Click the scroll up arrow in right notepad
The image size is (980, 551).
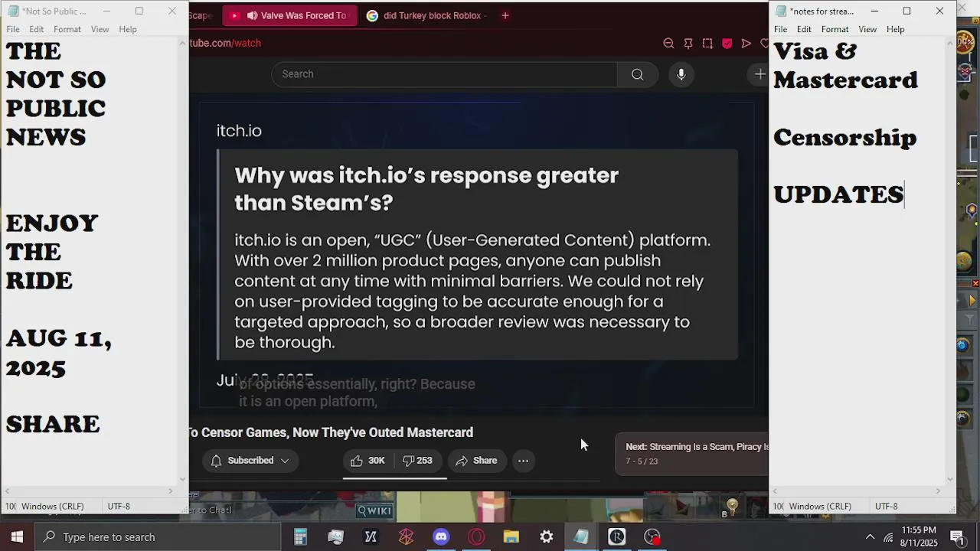coord(950,42)
